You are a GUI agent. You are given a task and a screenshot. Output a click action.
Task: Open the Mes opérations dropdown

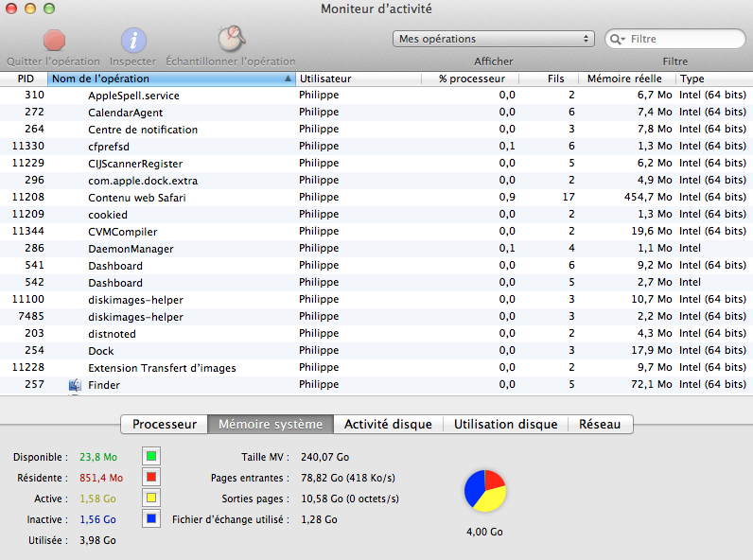tap(493, 39)
